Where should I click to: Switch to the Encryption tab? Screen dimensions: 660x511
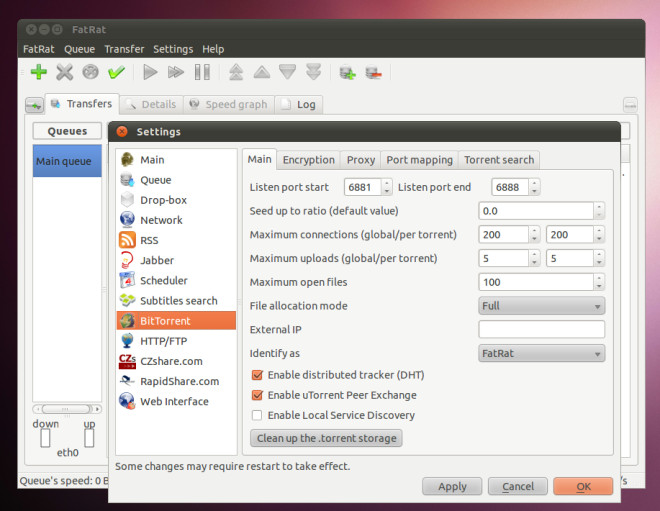[309, 160]
